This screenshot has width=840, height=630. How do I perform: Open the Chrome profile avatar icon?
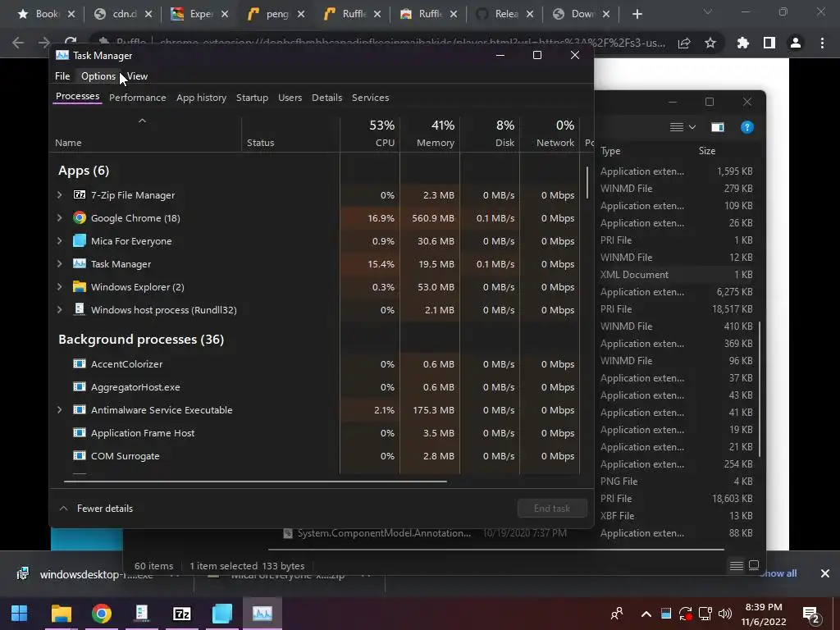[x=796, y=43]
